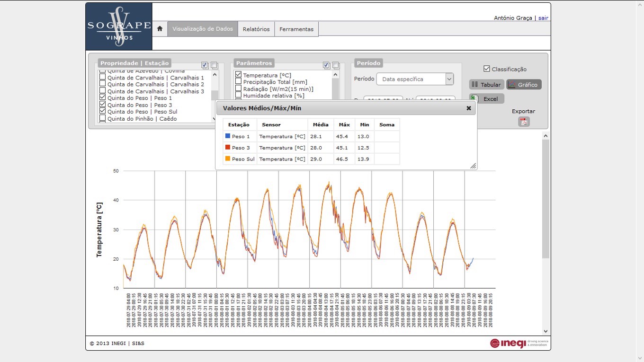
Task: Deselect all parameters icon
Action: (x=336, y=65)
